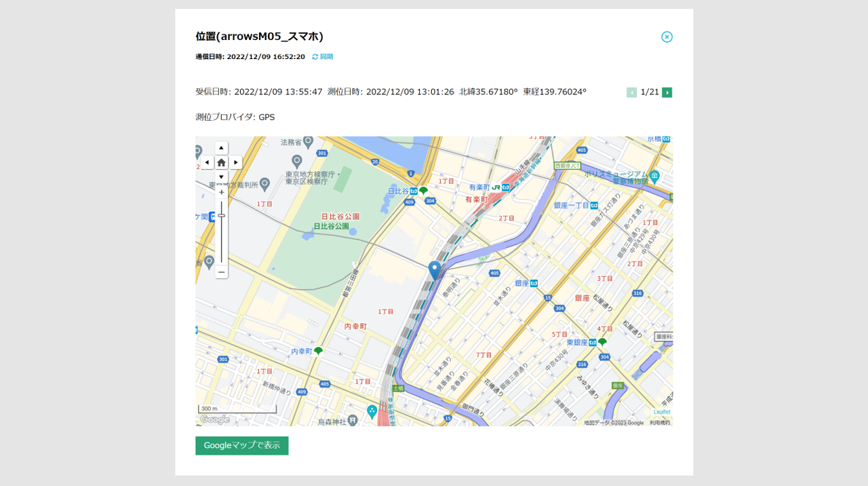Click 内幸町 district label on map
Screen dimensions: 868x486
pyautogui.click(x=355, y=326)
